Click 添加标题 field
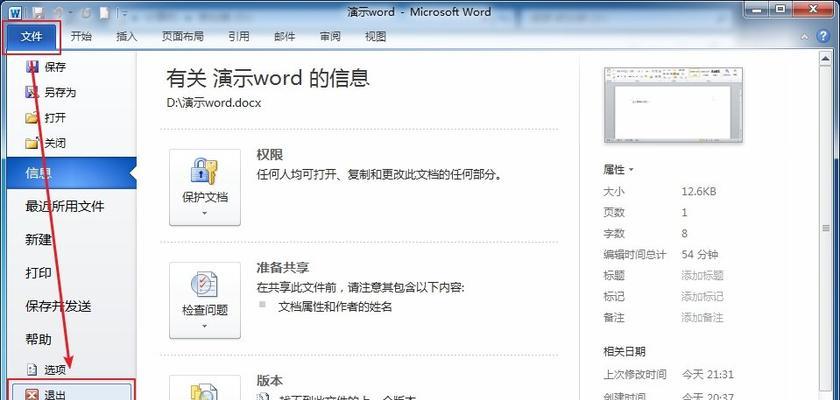The image size is (840, 400). pyautogui.click(x=702, y=275)
